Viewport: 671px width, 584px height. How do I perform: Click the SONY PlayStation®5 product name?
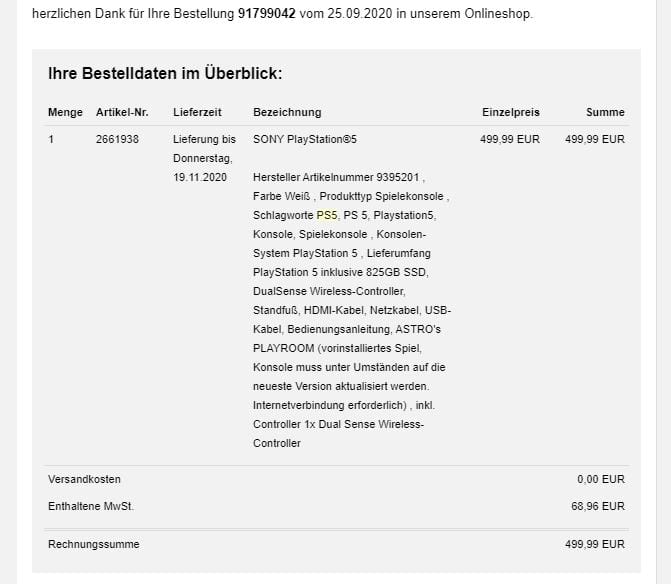pyautogui.click(x=305, y=139)
